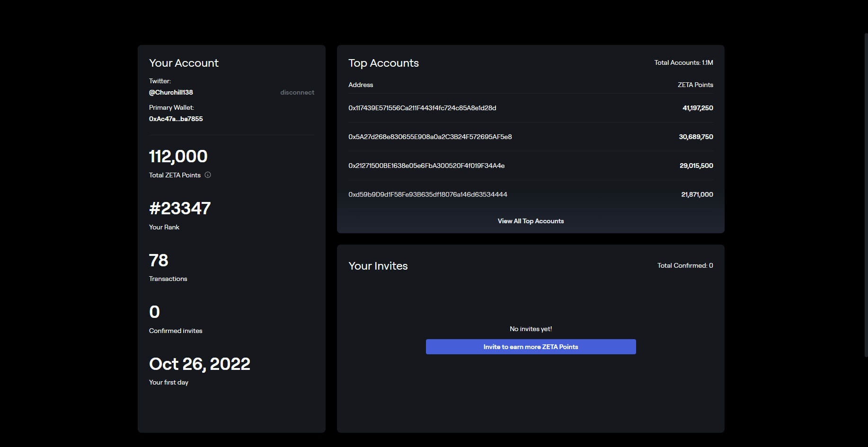Click Total Accounts: 1.1M label
868x447 pixels.
point(683,62)
